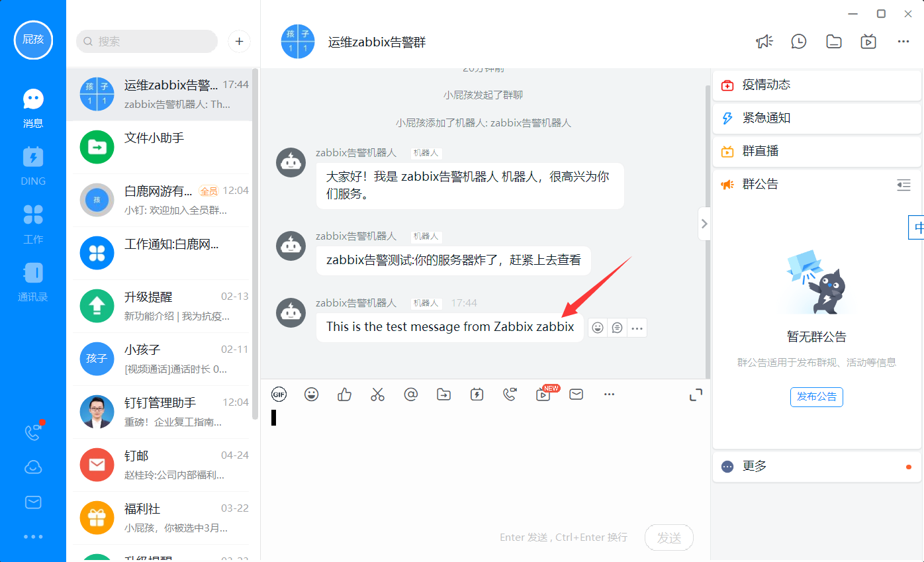This screenshot has height=562, width=924.
Task: Open more chat options in header
Action: coord(903,42)
